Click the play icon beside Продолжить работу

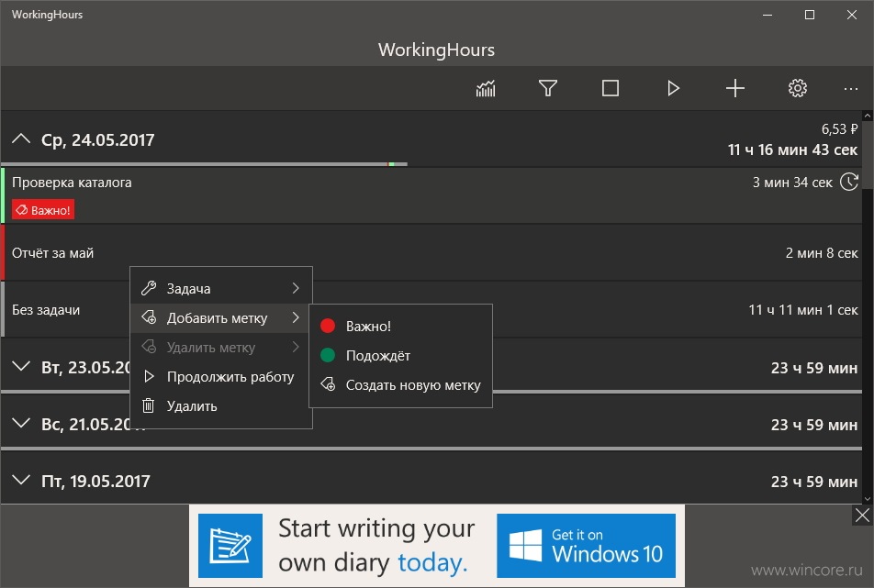point(149,376)
